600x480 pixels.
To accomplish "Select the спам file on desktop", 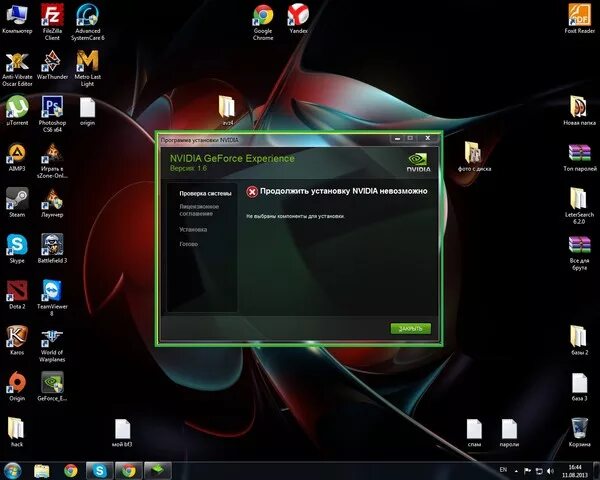I will (x=474, y=433).
